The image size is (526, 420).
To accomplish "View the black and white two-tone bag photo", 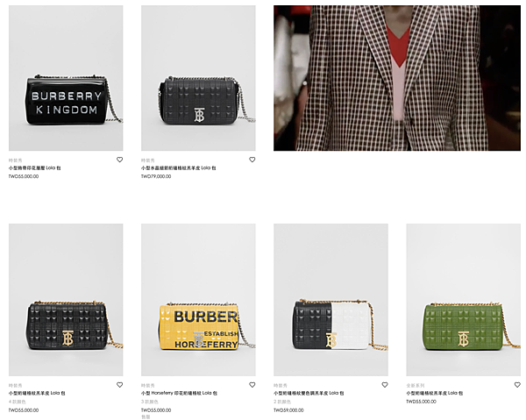I will (x=331, y=300).
